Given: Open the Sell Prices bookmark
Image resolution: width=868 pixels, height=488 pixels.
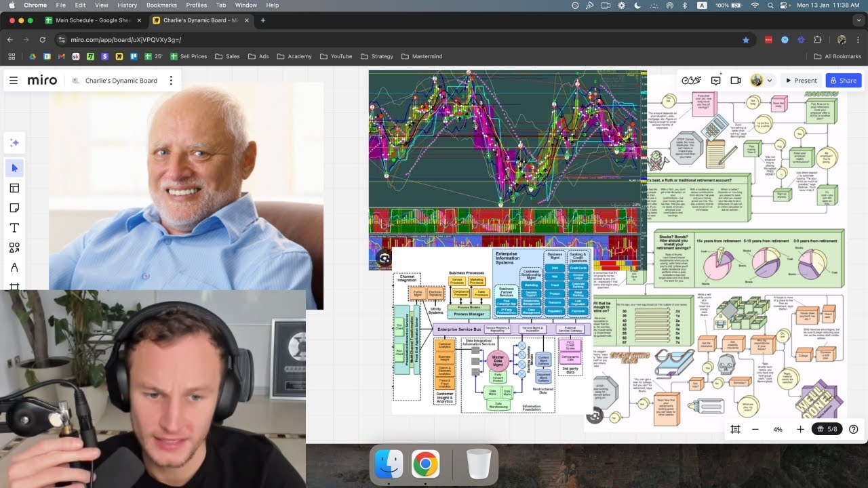Looking at the screenshot, I should (x=189, y=56).
